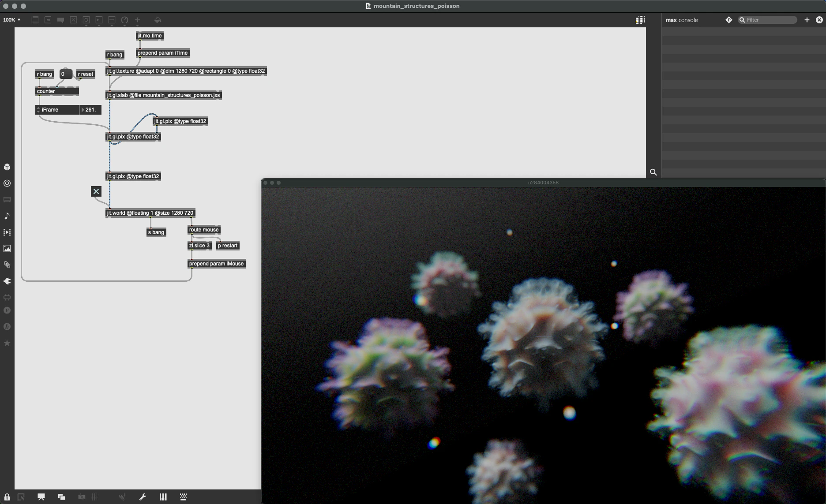Toggle the X toggle box above jit.world

point(96,191)
